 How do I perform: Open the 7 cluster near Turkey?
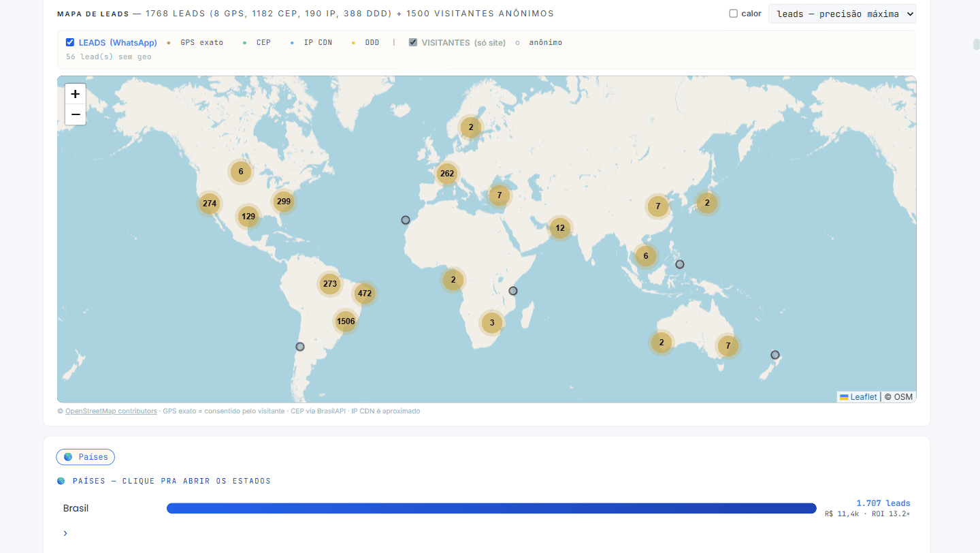click(x=500, y=195)
